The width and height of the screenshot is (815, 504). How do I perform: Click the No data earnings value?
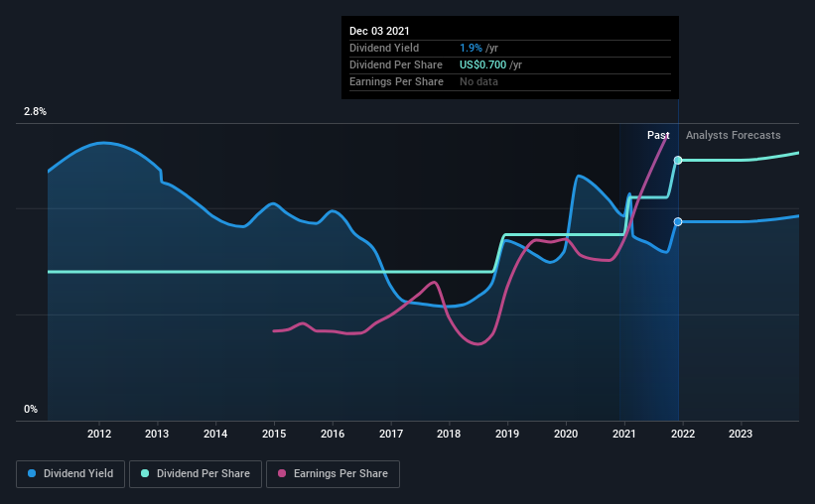click(x=478, y=81)
